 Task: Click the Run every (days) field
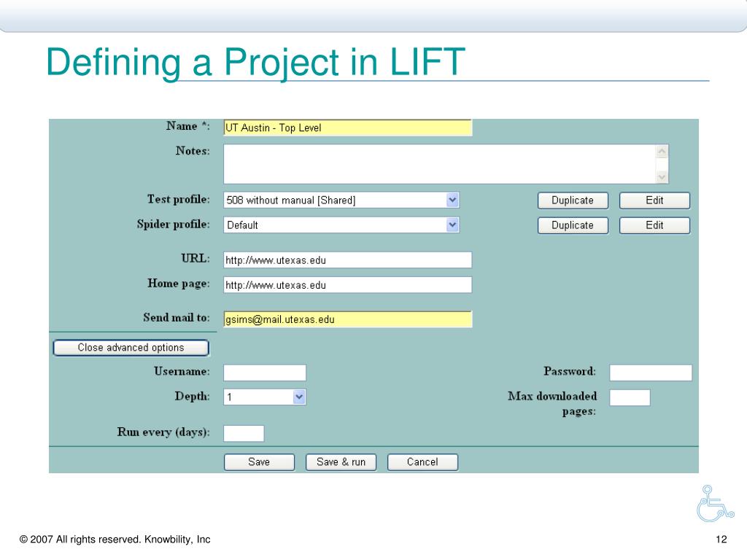244,433
